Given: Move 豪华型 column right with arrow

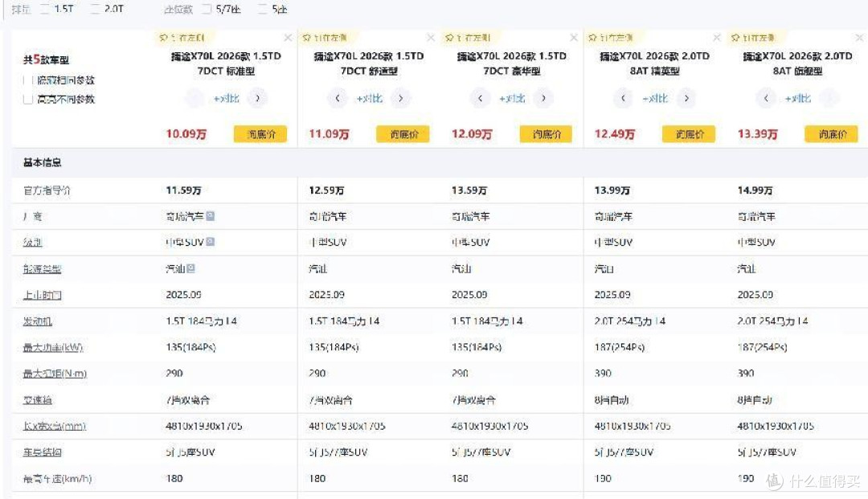Looking at the screenshot, I should (543, 99).
